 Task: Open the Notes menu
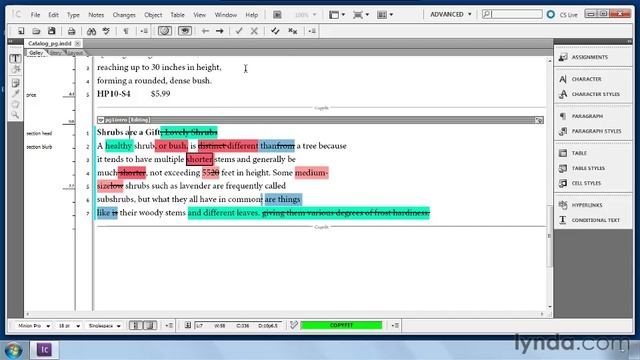click(x=96, y=15)
